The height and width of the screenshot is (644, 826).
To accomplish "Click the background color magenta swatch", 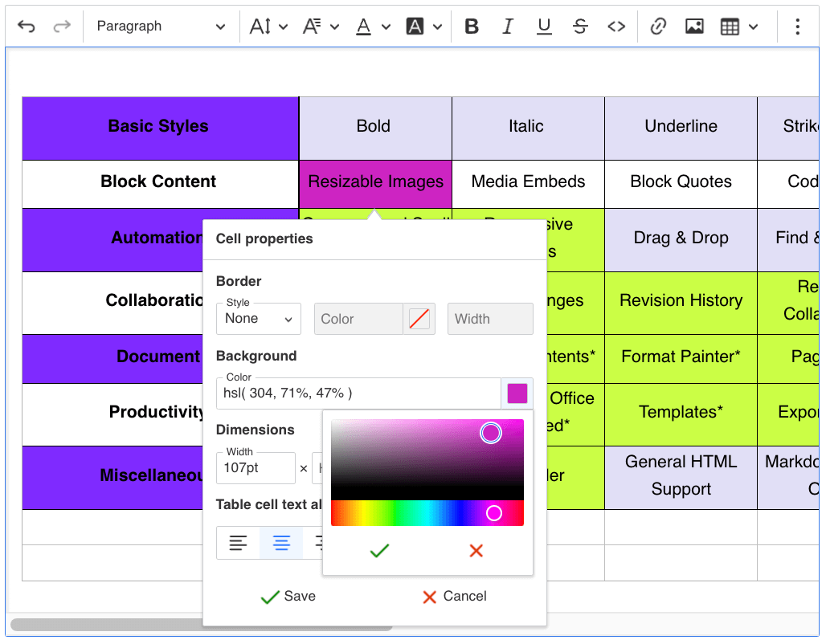I will pos(517,393).
